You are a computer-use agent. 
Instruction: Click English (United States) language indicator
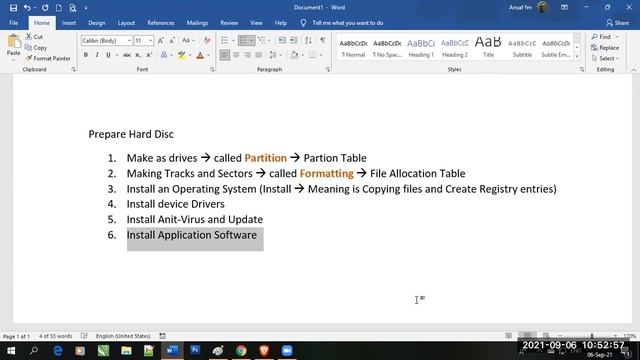(x=123, y=336)
